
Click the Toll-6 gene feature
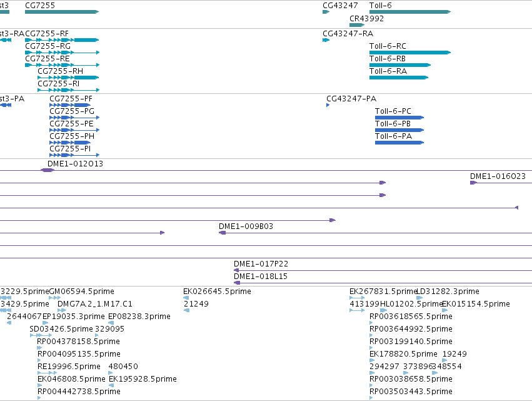click(410, 12)
